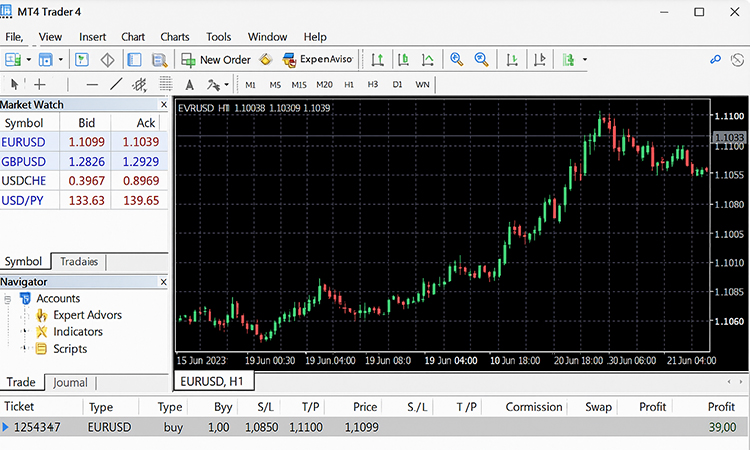Toggle the D1 timeframe button
The height and width of the screenshot is (450, 750).
pyautogui.click(x=397, y=85)
